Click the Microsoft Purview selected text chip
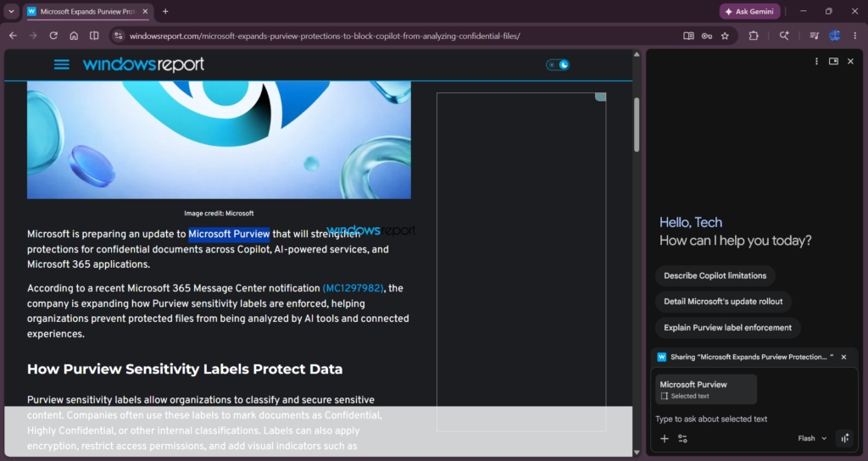 point(706,390)
